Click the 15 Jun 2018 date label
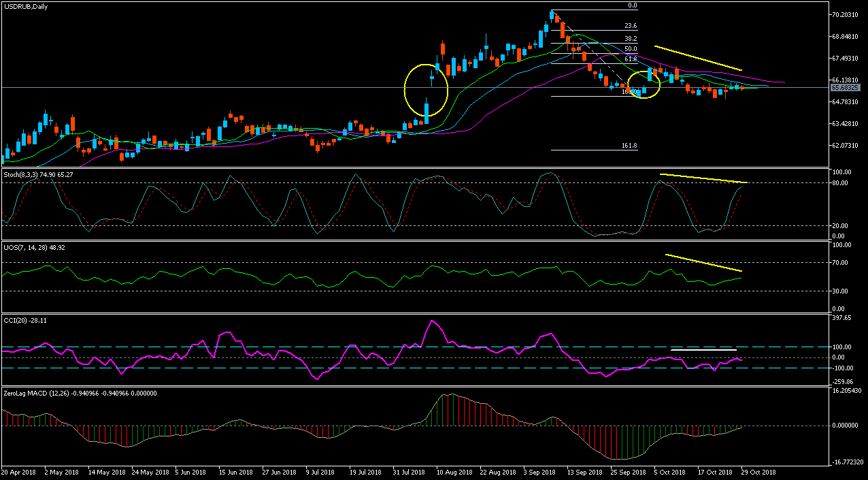868x480 pixels. tap(235, 471)
